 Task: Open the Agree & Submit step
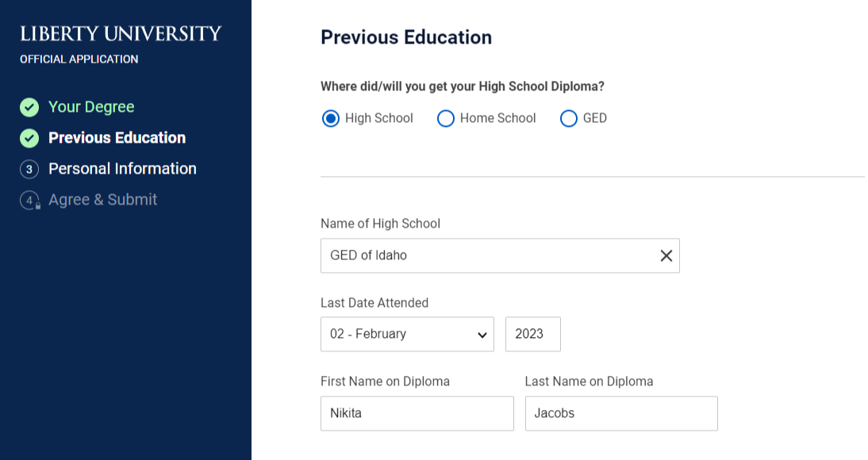point(103,200)
